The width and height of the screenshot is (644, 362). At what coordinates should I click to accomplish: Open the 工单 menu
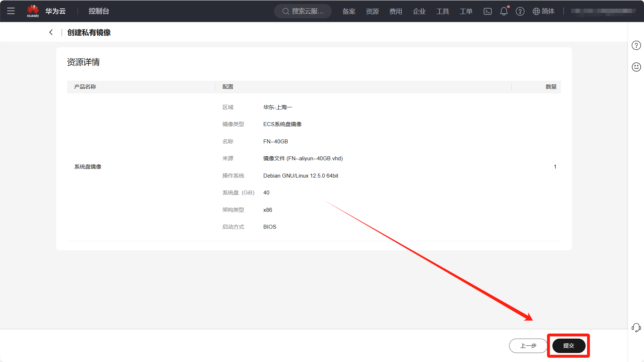coord(466,12)
